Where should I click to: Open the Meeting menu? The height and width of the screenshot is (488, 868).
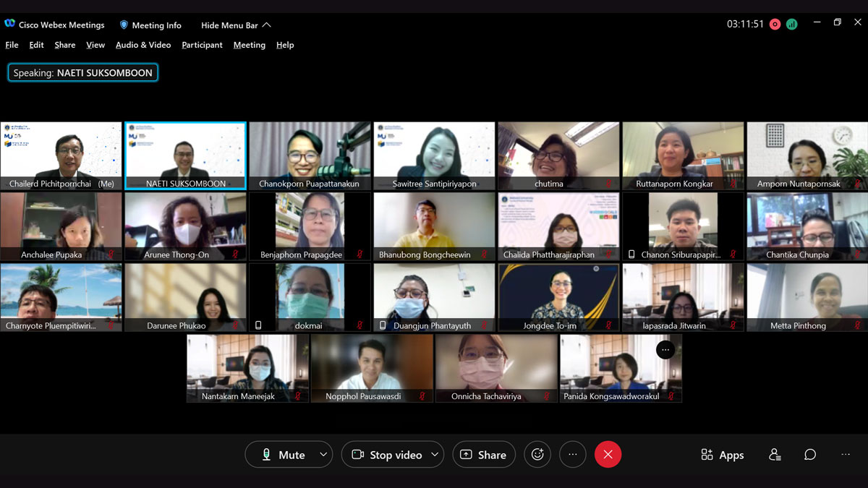(x=249, y=45)
